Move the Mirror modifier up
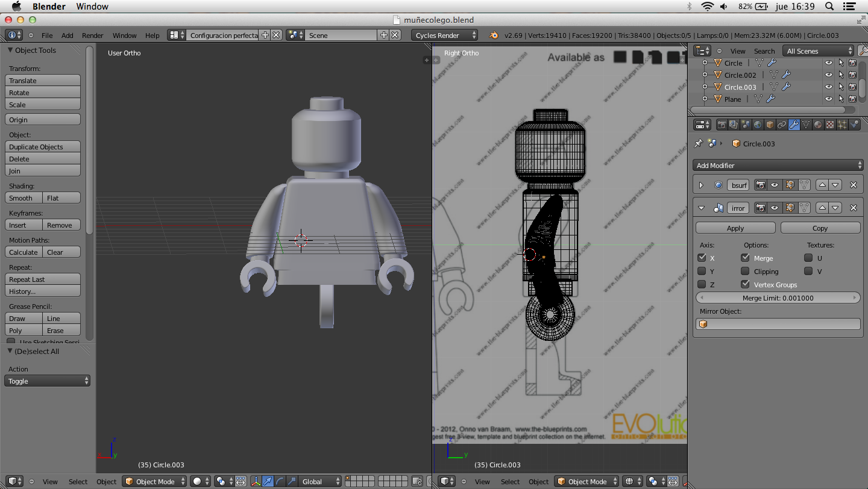The height and width of the screenshot is (489, 868). coord(822,208)
